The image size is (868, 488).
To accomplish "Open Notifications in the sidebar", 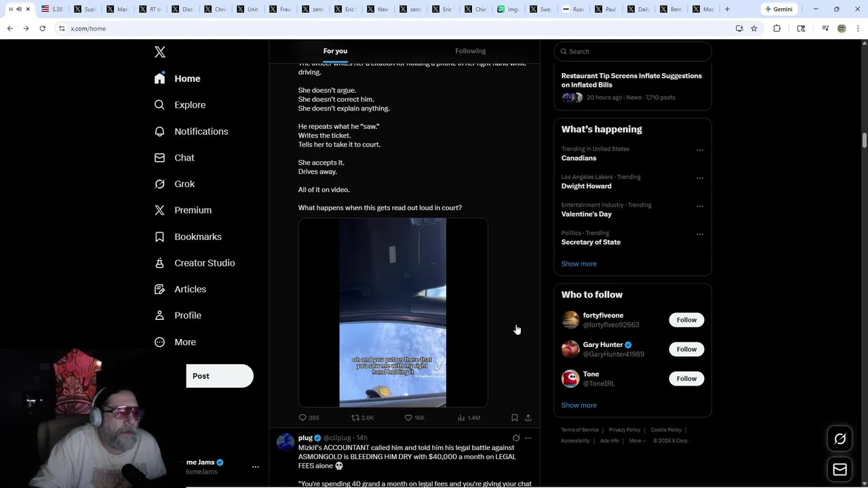I will coord(191,131).
